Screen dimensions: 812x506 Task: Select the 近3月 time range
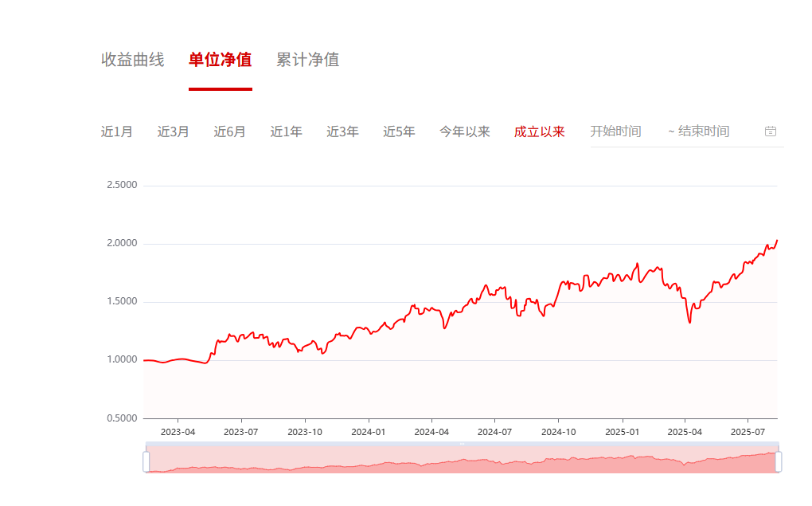[173, 131]
